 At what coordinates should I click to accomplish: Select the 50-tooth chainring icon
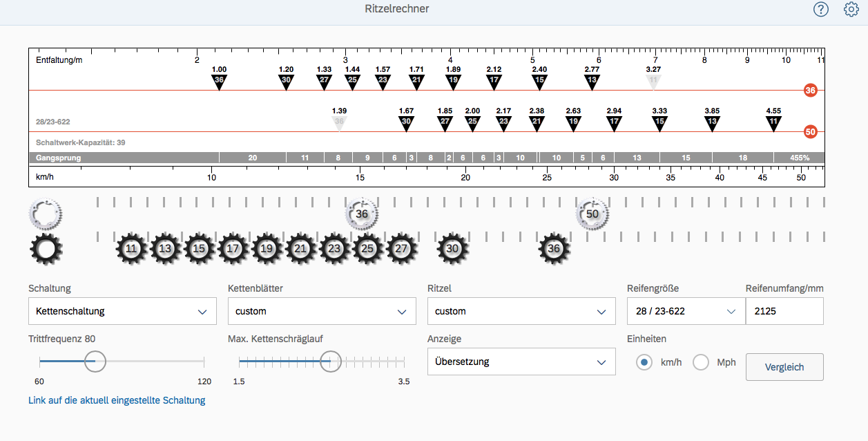[x=592, y=214]
